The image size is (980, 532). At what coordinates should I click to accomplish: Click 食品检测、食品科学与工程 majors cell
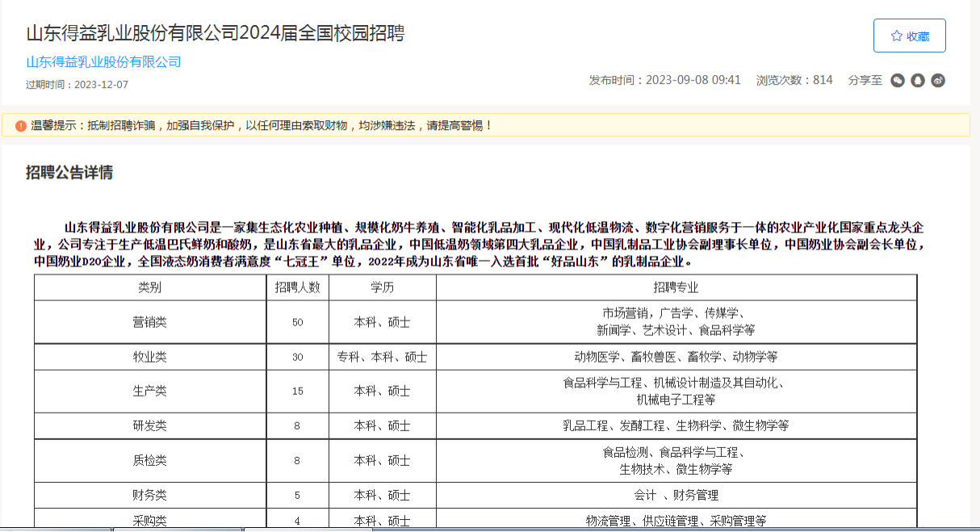point(676,460)
